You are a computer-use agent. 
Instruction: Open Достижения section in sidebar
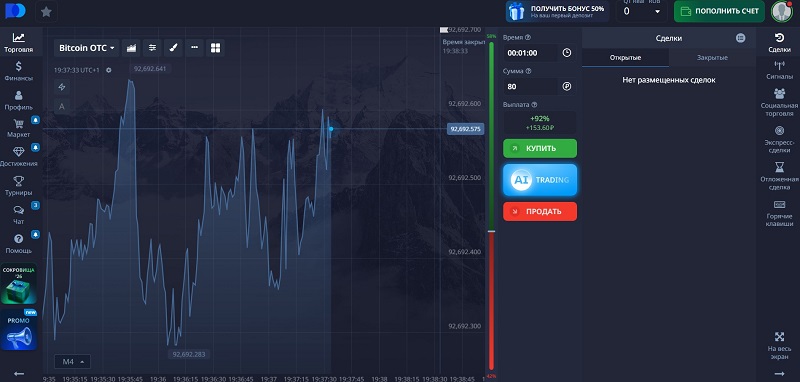coord(19,157)
